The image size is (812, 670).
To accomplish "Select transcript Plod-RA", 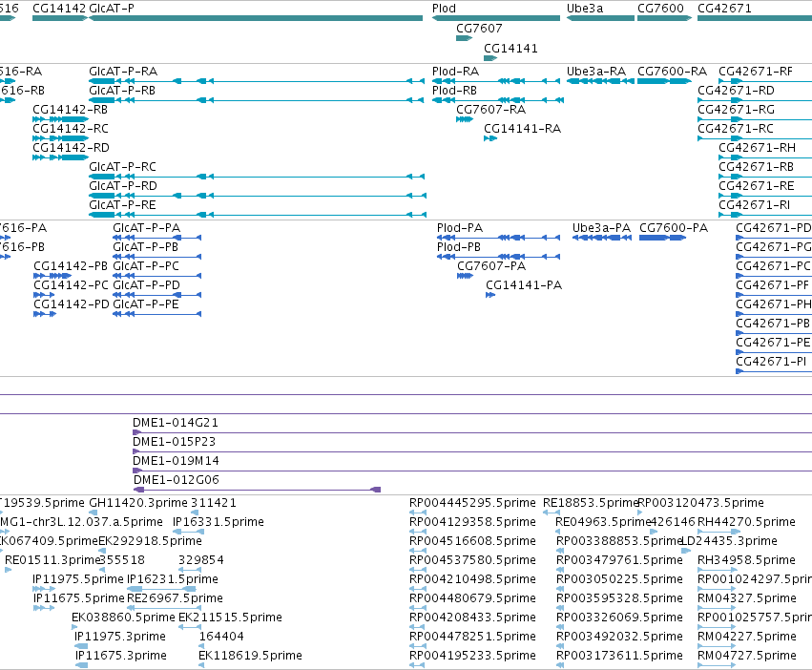I will pos(496,81).
